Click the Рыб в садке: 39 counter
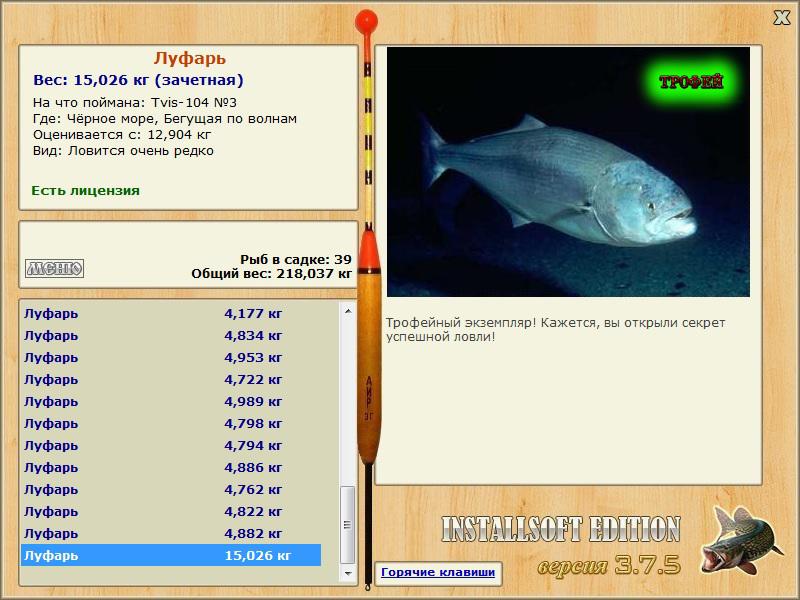The height and width of the screenshot is (600, 800). (296, 259)
